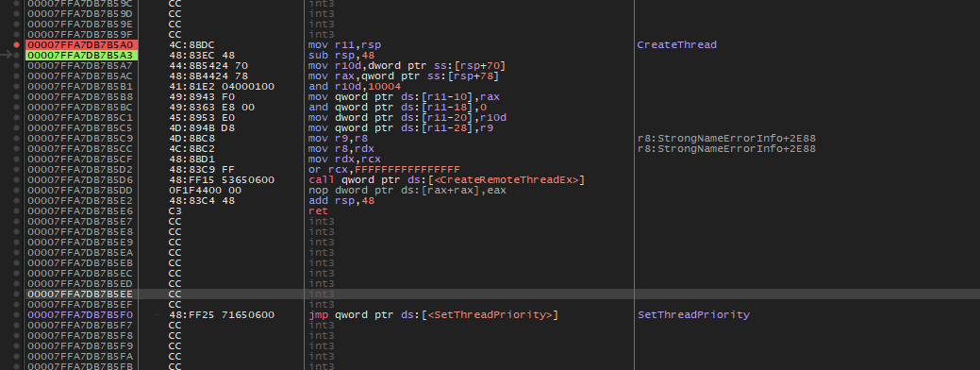The height and width of the screenshot is (370, 980).
Task: Select opcode bytes '49:8363 E8 00'
Action: tap(211, 107)
